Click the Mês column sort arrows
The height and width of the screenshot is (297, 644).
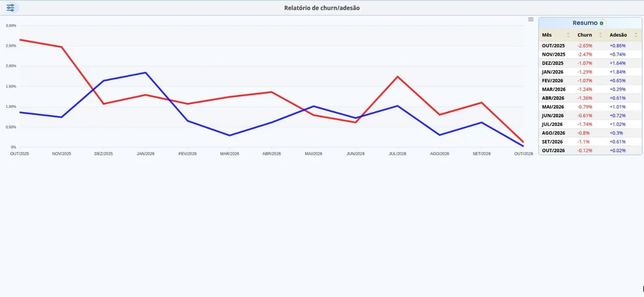click(568, 35)
